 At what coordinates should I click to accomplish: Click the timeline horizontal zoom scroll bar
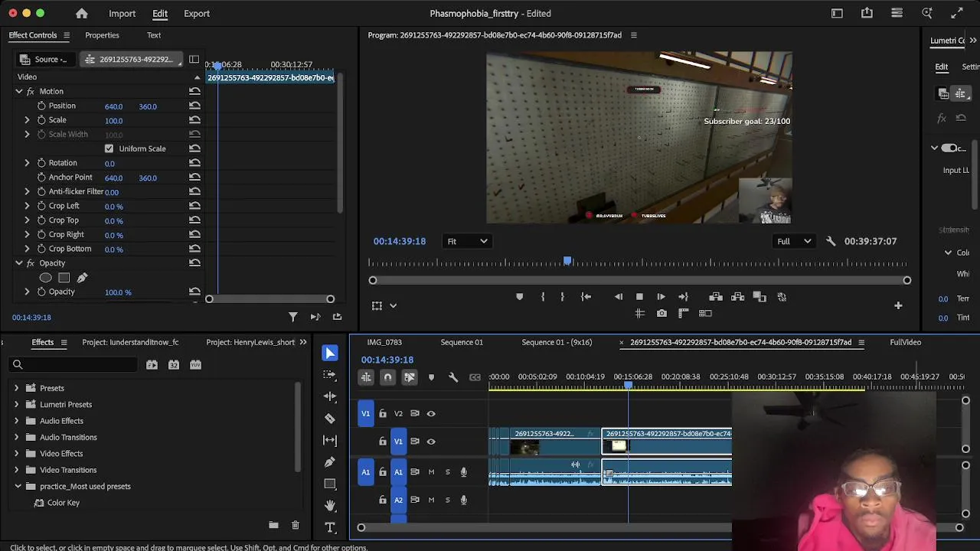pos(660,527)
